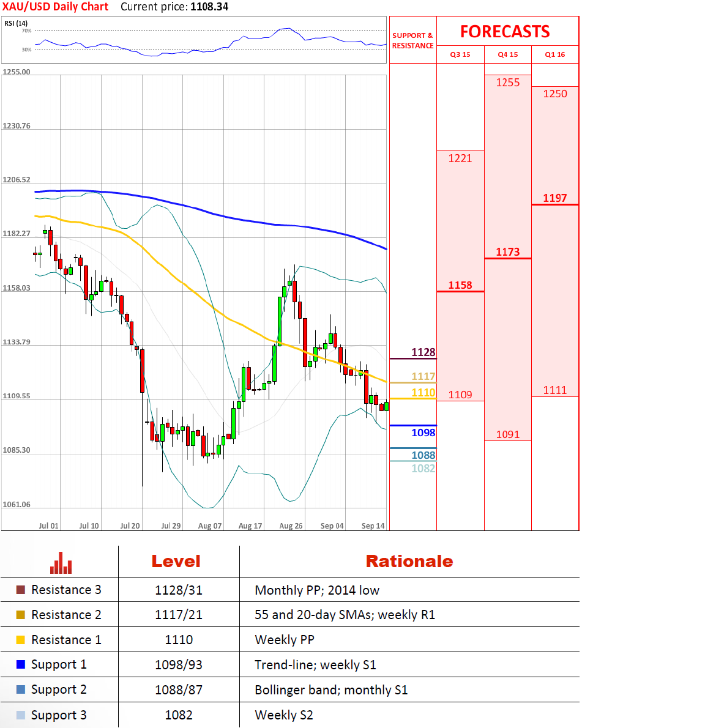Click the 1109 forecast low in Q3 15
This screenshot has width=705, height=728.
click(460, 395)
